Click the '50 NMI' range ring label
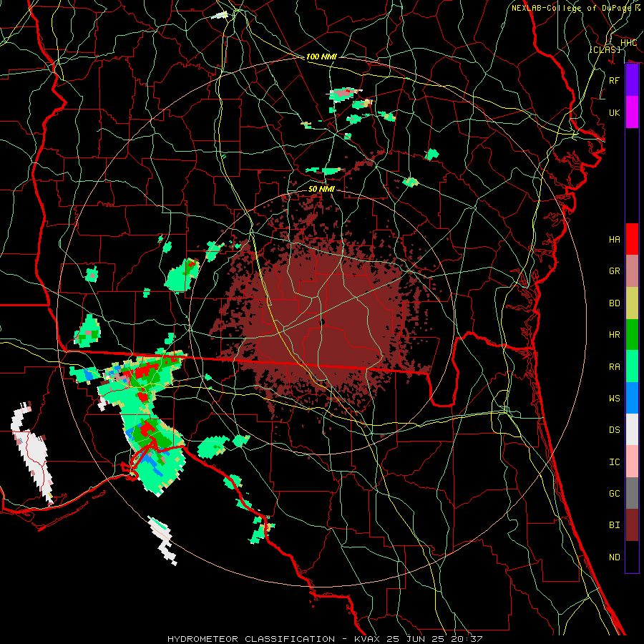The width and height of the screenshot is (644, 644). click(x=321, y=189)
